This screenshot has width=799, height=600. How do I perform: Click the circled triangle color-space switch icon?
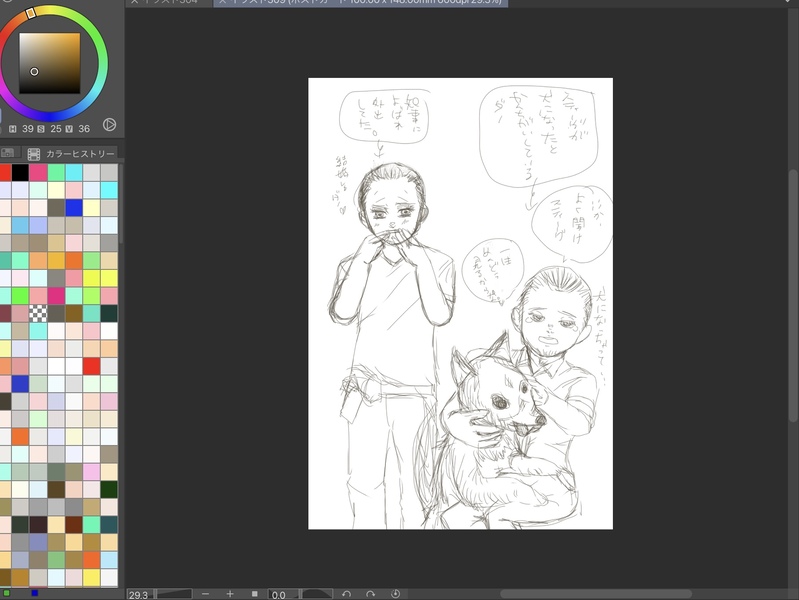(x=110, y=125)
